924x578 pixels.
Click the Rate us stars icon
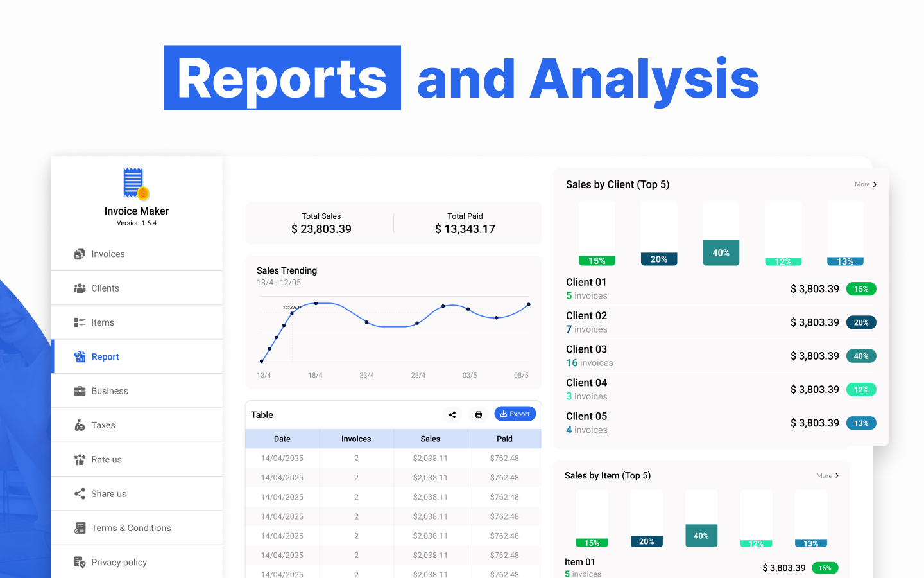click(x=80, y=459)
